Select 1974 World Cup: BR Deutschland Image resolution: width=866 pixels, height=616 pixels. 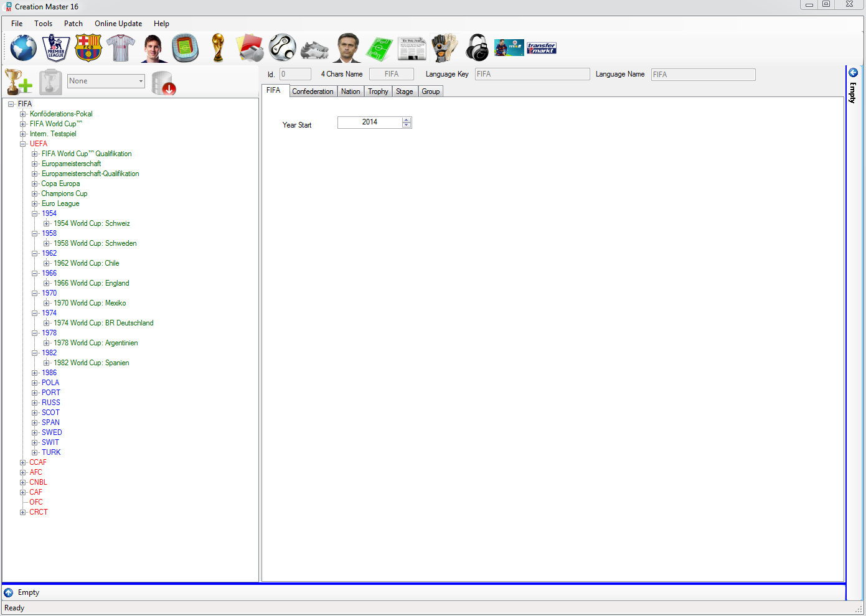[103, 323]
